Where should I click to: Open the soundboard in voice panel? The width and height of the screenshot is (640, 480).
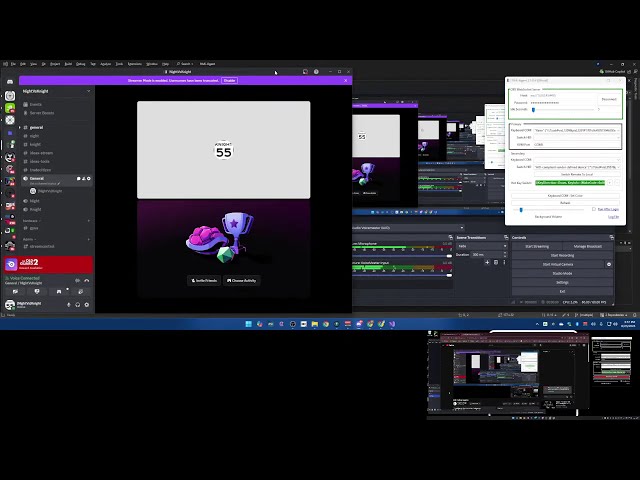pyautogui.click(x=80, y=291)
